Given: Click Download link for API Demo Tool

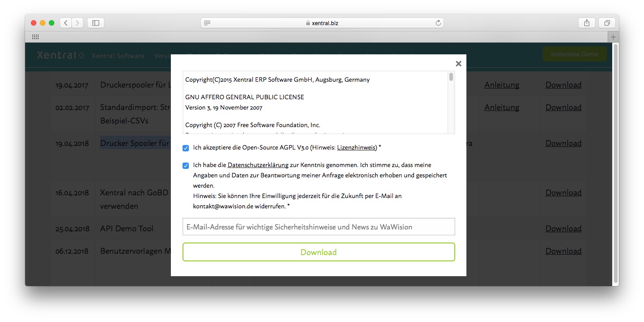Looking at the screenshot, I should tap(563, 229).
